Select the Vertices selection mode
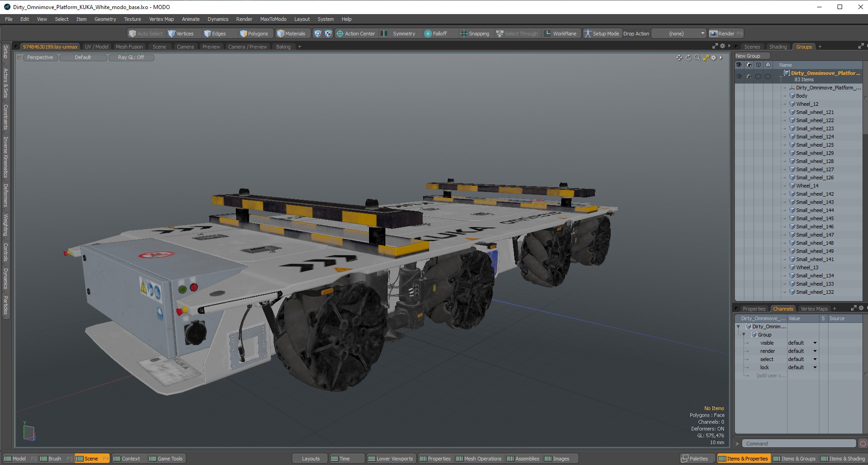 point(181,34)
